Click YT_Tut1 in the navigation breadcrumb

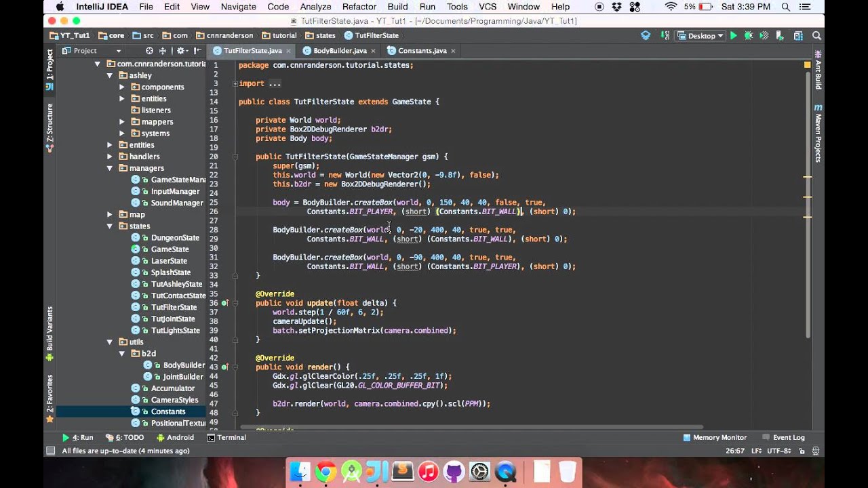[70, 36]
